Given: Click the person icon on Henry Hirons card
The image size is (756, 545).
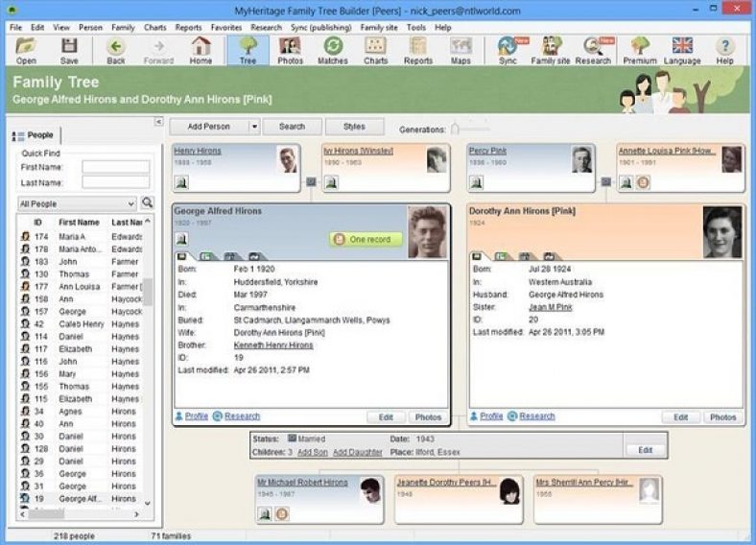Looking at the screenshot, I should (x=181, y=183).
